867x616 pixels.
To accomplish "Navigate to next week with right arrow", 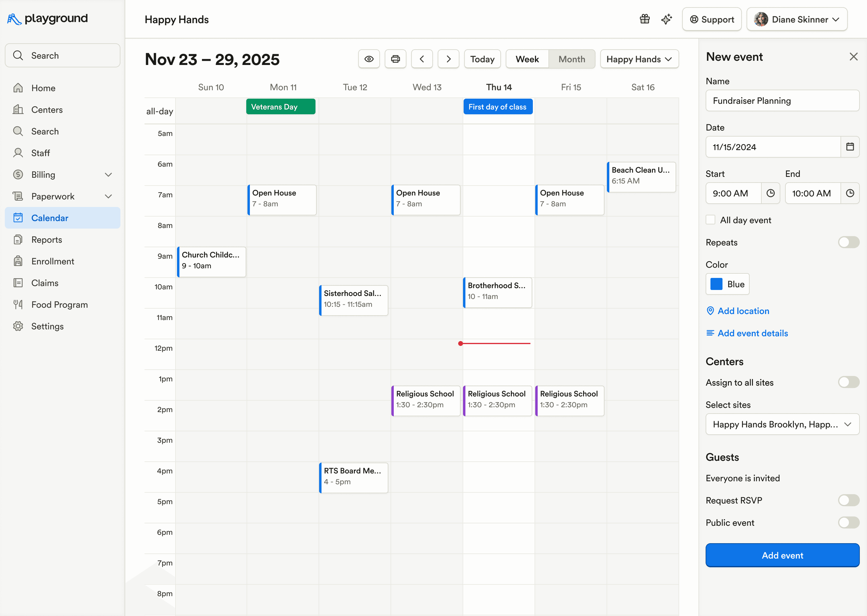I will pos(448,59).
